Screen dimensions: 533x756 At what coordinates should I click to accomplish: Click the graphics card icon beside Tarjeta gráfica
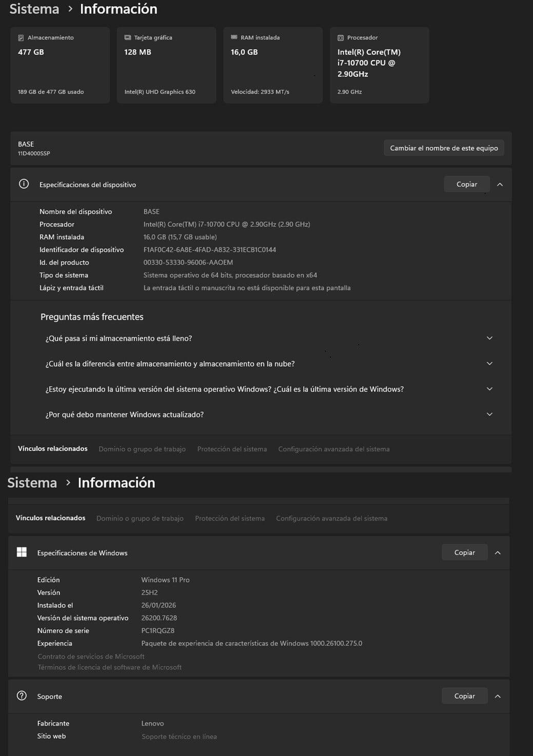pyautogui.click(x=128, y=37)
